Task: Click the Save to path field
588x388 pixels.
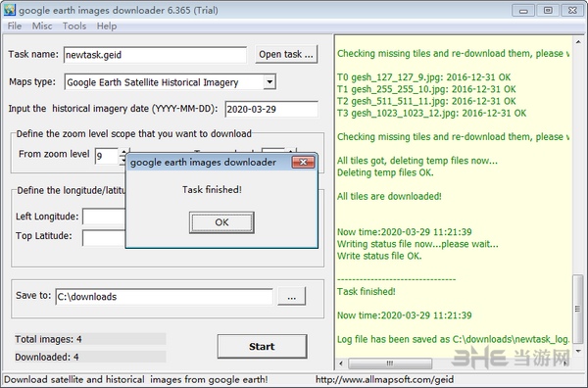Action: [x=165, y=297]
